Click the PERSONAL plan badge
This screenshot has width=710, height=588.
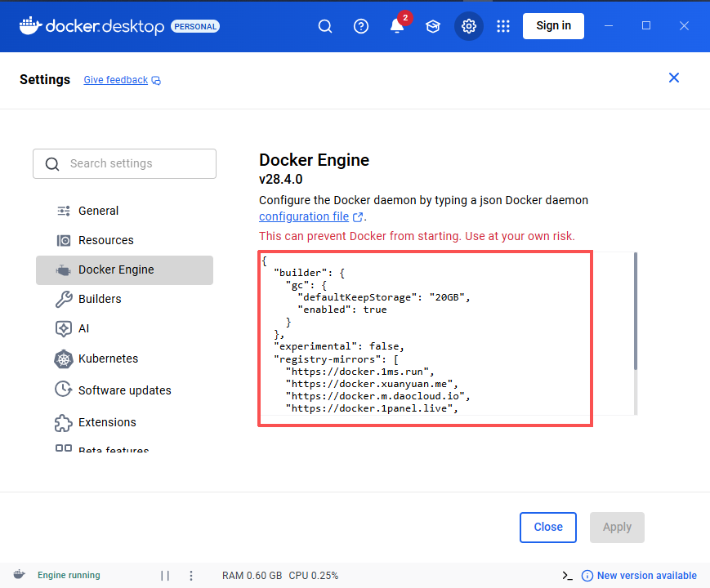(x=195, y=26)
